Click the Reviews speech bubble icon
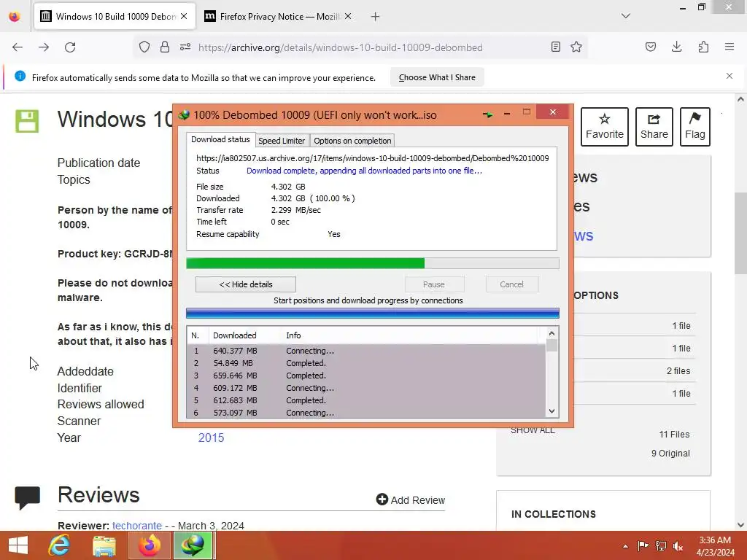 (27, 497)
